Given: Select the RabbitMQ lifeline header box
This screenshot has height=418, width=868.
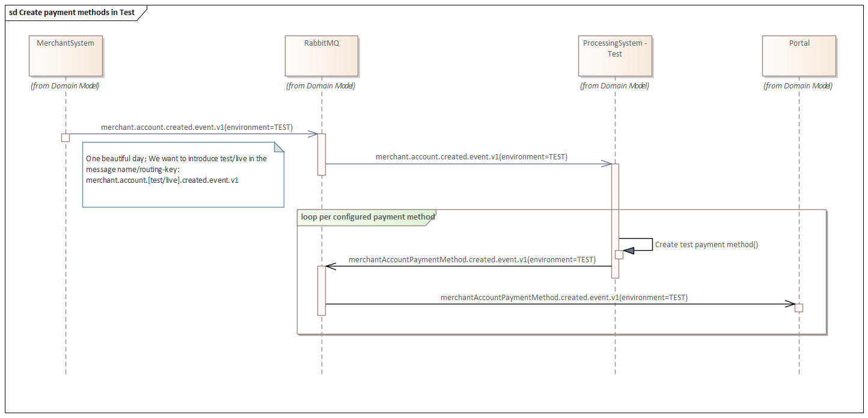Looking at the screenshot, I should click(322, 55).
